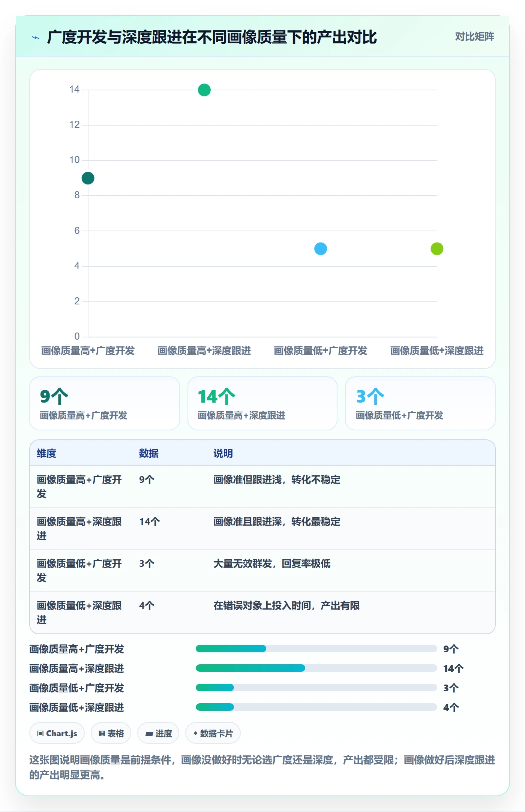Click table cell 画像准且跟进深，转化最稳定

point(277,521)
